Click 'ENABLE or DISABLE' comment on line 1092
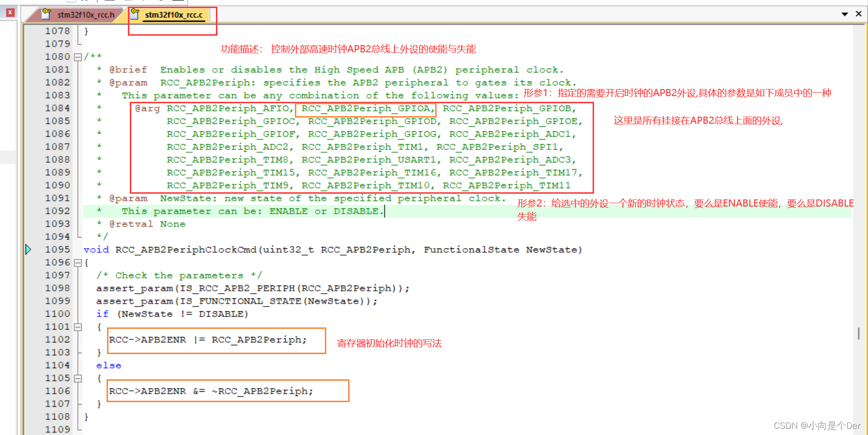868x435 pixels. (324, 211)
